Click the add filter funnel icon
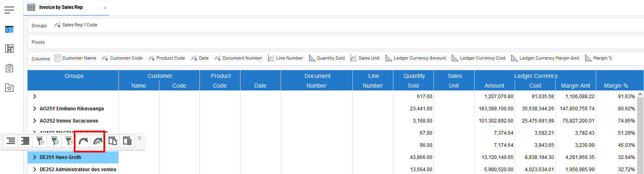 (40, 141)
